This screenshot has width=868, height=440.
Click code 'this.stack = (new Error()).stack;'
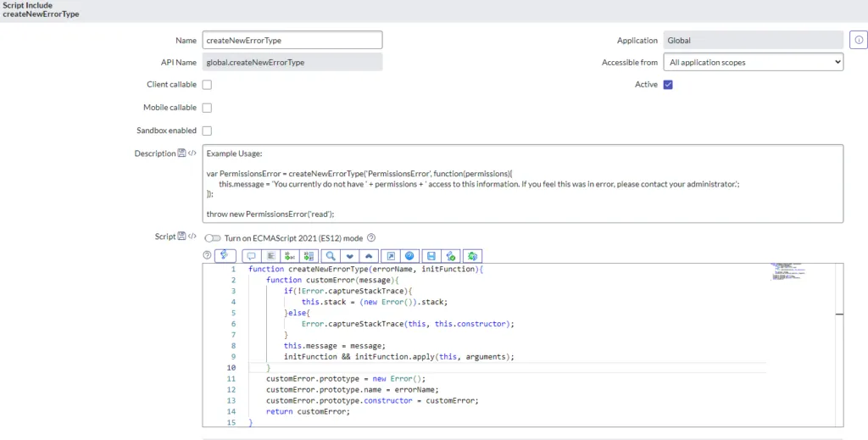pos(374,302)
